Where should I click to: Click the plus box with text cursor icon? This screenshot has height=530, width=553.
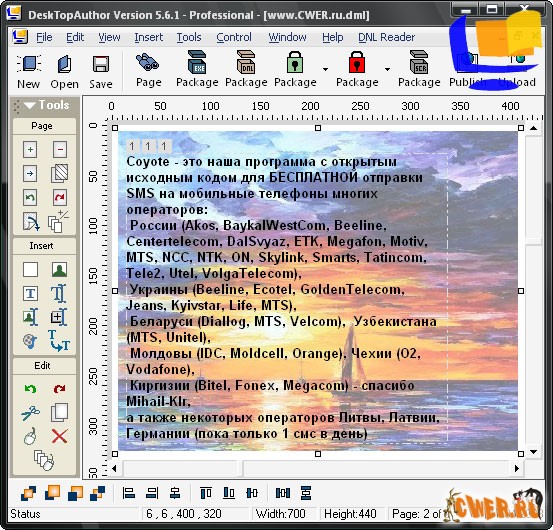(59, 317)
